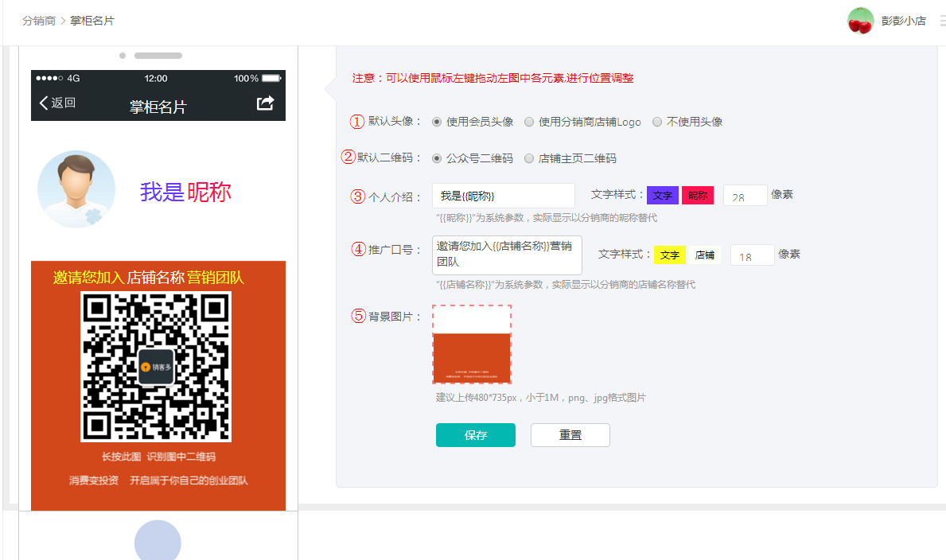Click the 长按此图 识别图中二维码 caption
The image size is (946, 560).
(x=158, y=457)
